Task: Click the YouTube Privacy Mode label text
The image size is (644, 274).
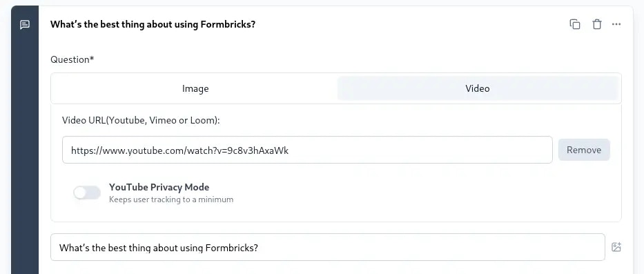Action: pyautogui.click(x=159, y=187)
